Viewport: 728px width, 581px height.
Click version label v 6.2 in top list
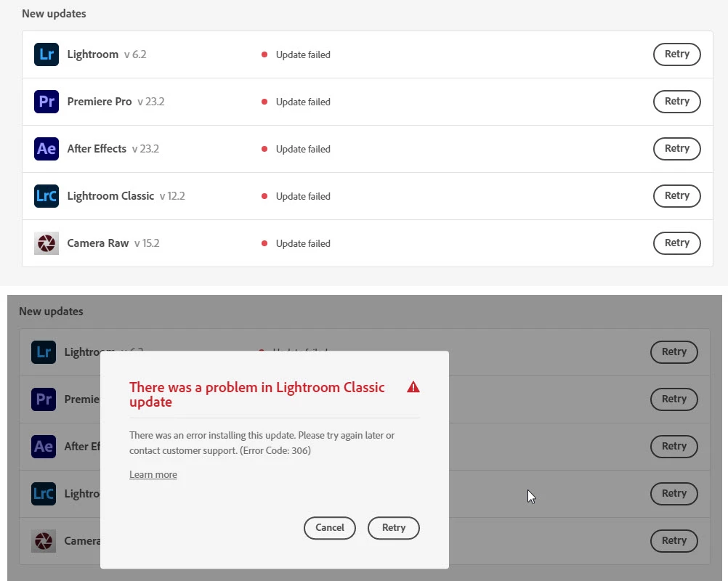pyautogui.click(x=135, y=54)
